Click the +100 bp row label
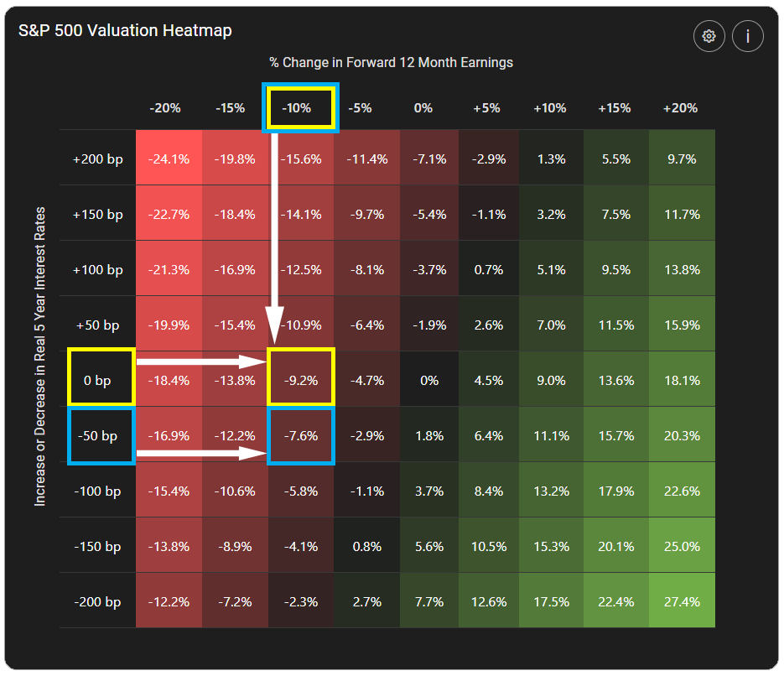 100,269
